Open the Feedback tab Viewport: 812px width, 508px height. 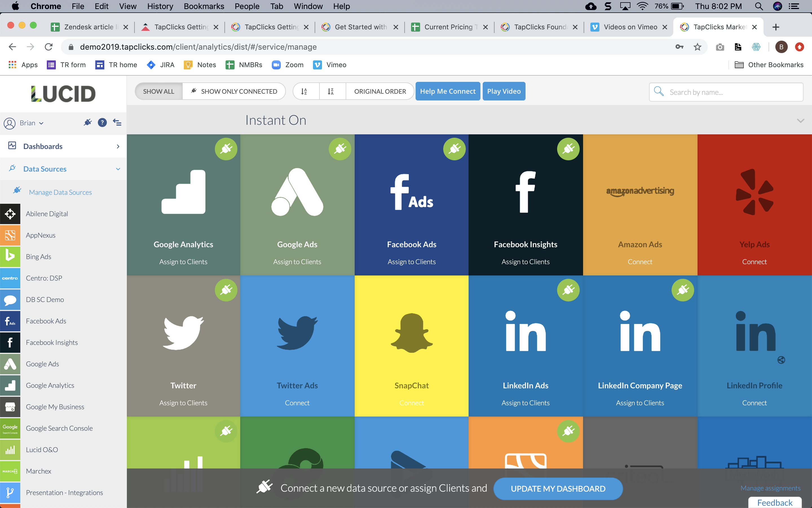(775, 502)
